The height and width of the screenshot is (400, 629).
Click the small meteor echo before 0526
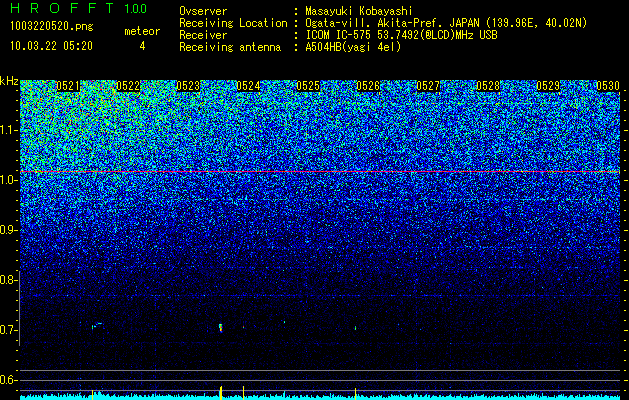pyautogui.click(x=355, y=328)
